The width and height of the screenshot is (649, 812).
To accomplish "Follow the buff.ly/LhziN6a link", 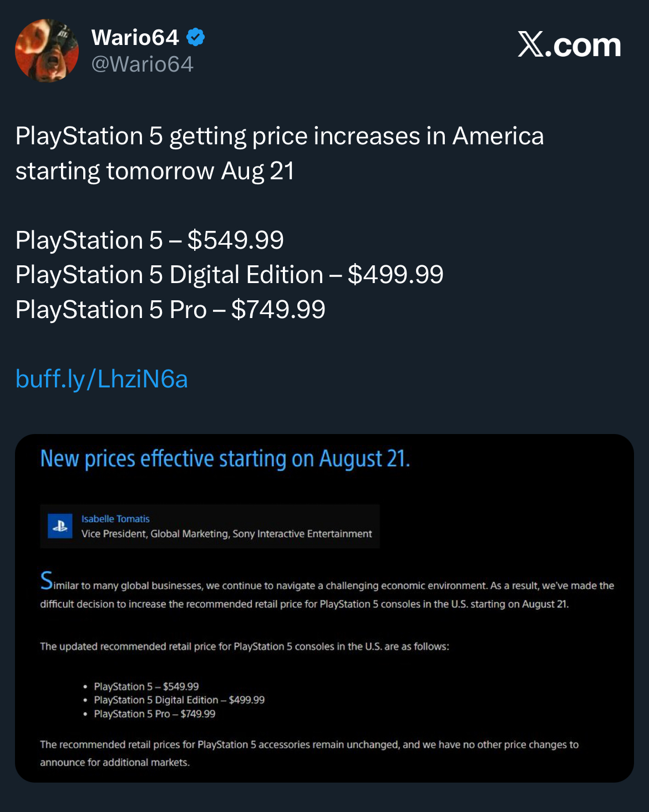I will point(102,379).
